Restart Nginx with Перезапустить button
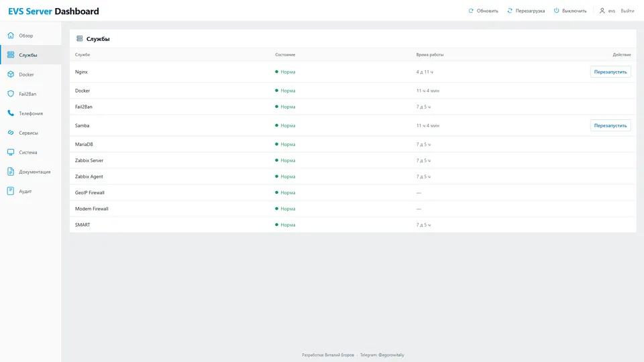This screenshot has height=362, width=644. [610, 72]
